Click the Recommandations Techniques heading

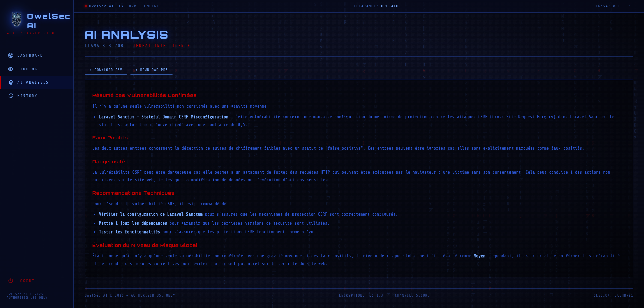(133, 193)
